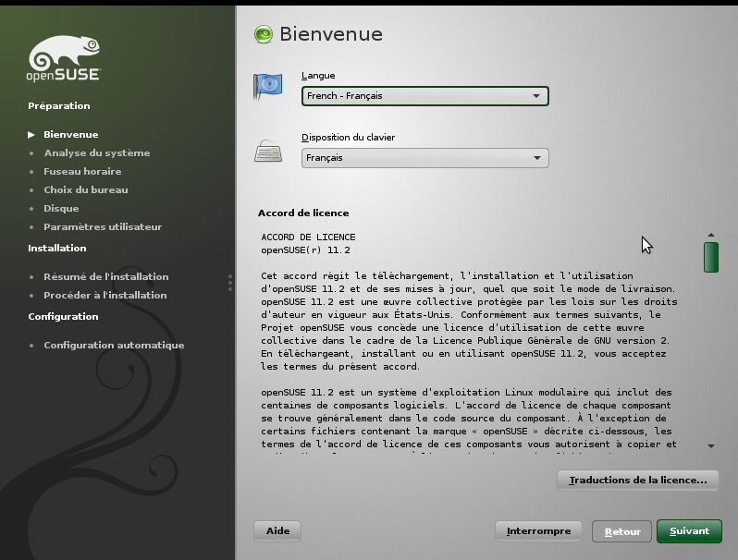738x560 pixels.
Task: Click the keyboard layout dropdown arrow
Action: point(537,158)
